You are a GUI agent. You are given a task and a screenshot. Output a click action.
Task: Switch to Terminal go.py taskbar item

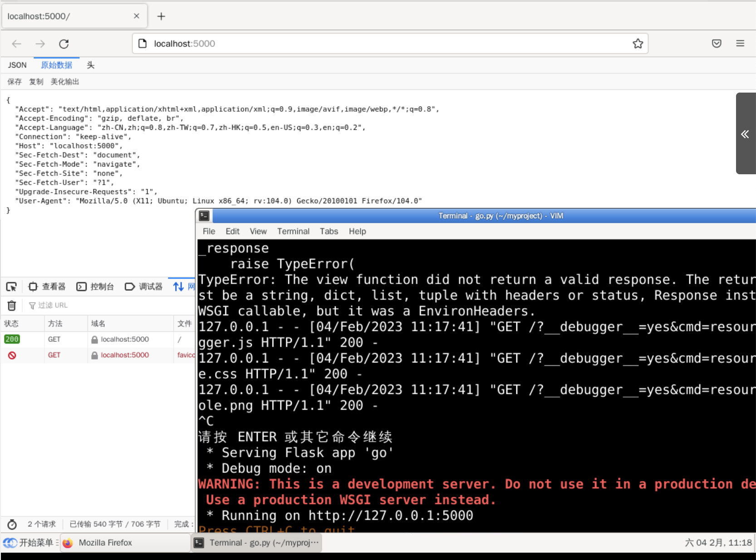click(x=257, y=543)
